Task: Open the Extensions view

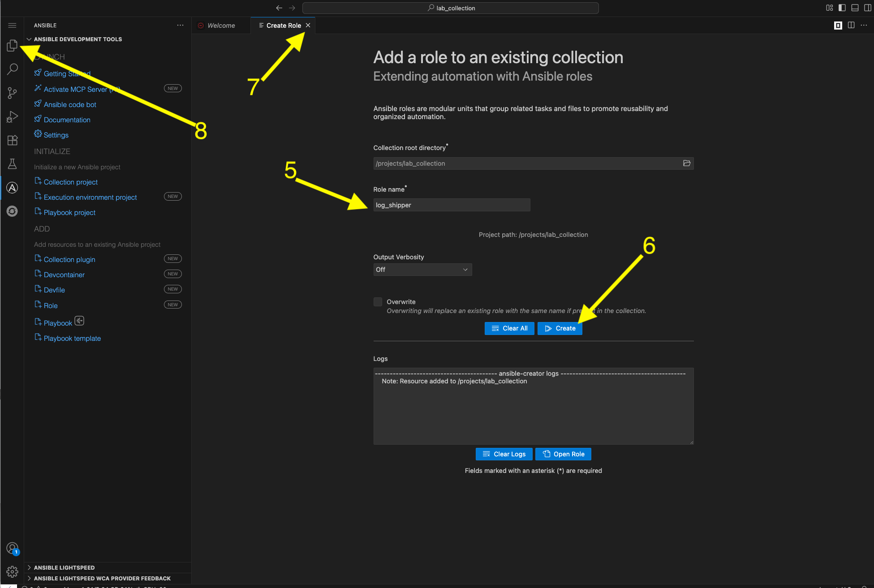Action: tap(12, 140)
